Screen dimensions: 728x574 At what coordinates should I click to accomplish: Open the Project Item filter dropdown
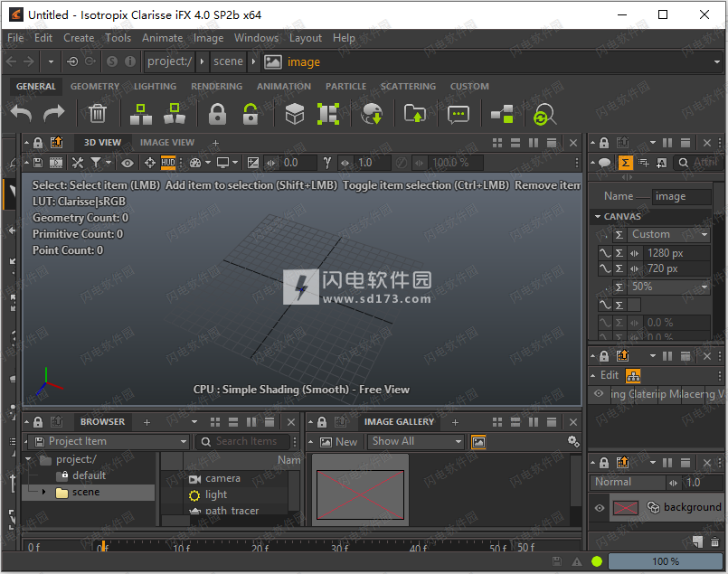pyautogui.click(x=108, y=441)
